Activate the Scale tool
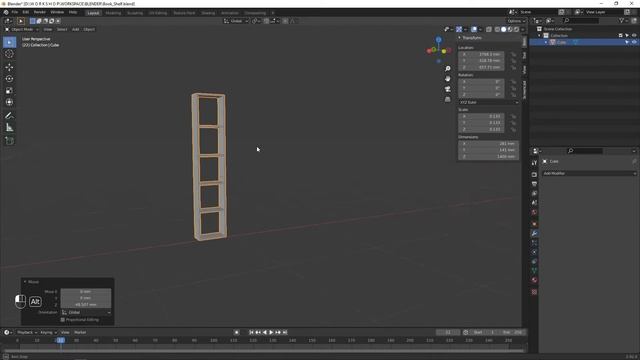This screenshot has height=360, width=640. (9, 91)
